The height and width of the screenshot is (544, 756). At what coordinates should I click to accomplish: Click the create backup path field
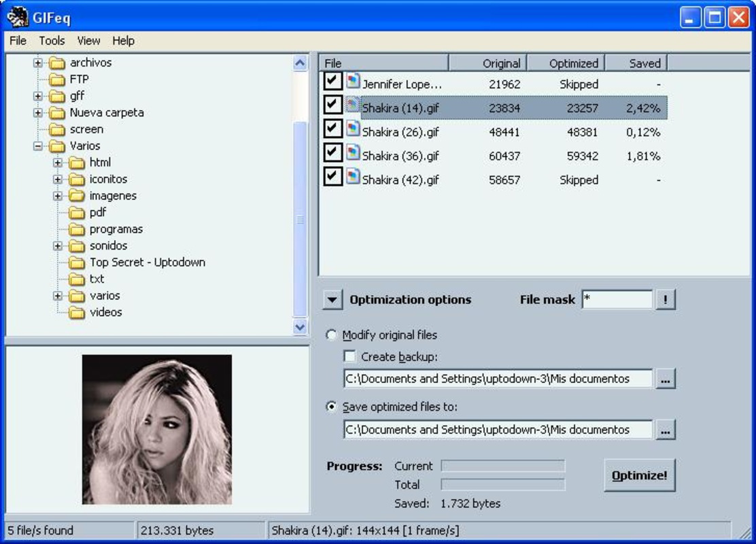[498, 379]
